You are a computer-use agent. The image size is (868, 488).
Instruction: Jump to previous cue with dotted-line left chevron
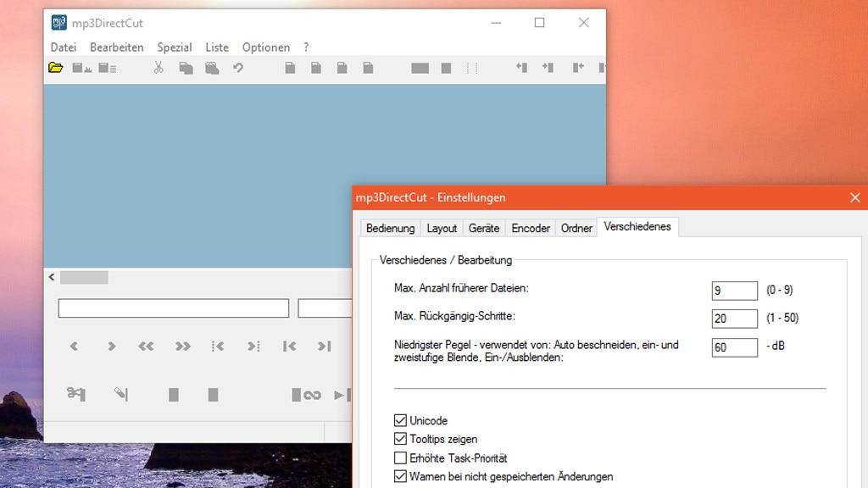[218, 347]
